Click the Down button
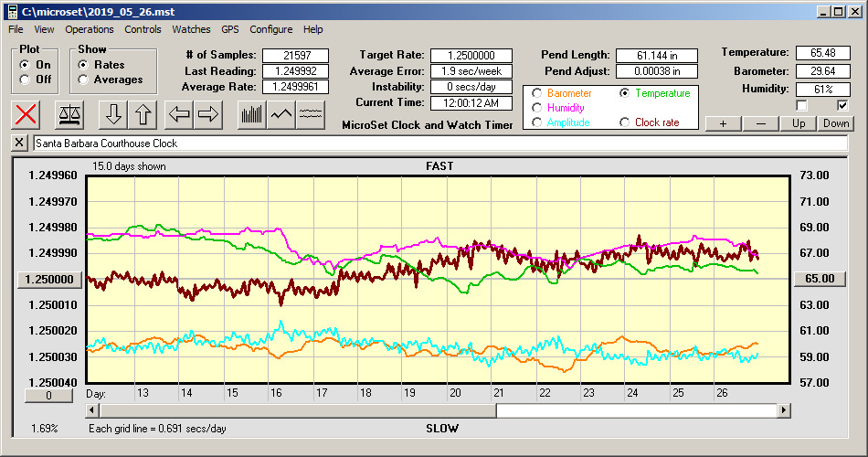868x457 pixels. 836,123
